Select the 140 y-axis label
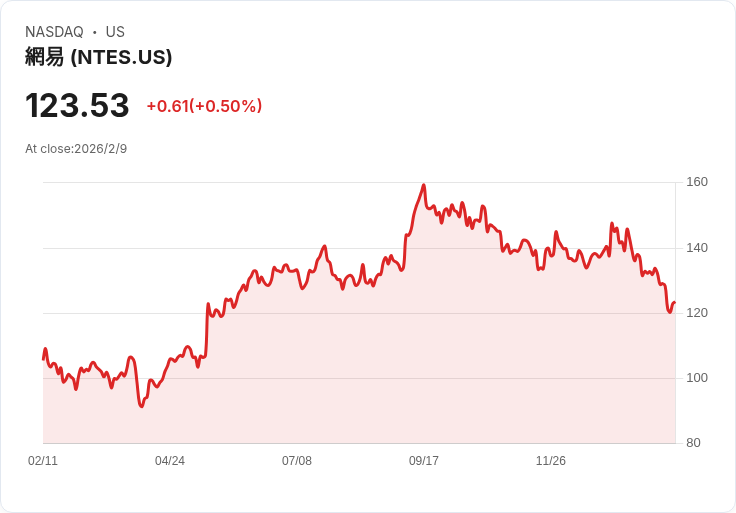The height and width of the screenshot is (513, 736). 697,248
